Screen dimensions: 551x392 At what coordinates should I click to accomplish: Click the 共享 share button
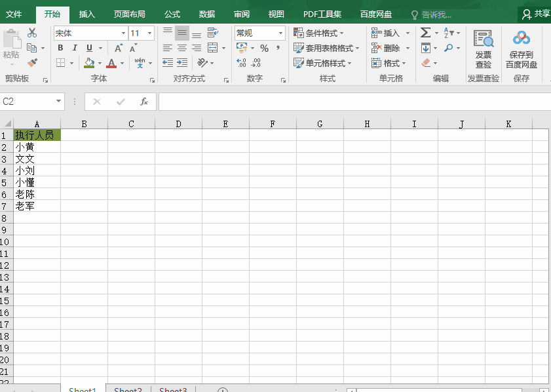click(535, 14)
